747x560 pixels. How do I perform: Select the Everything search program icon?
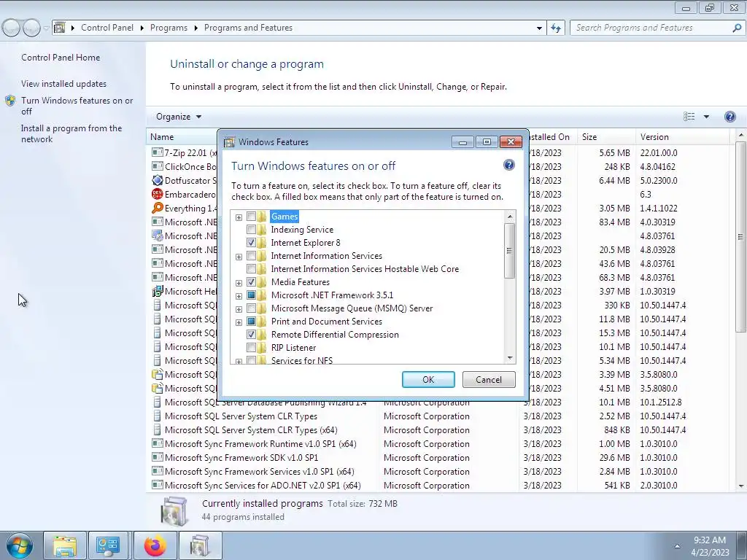158,208
